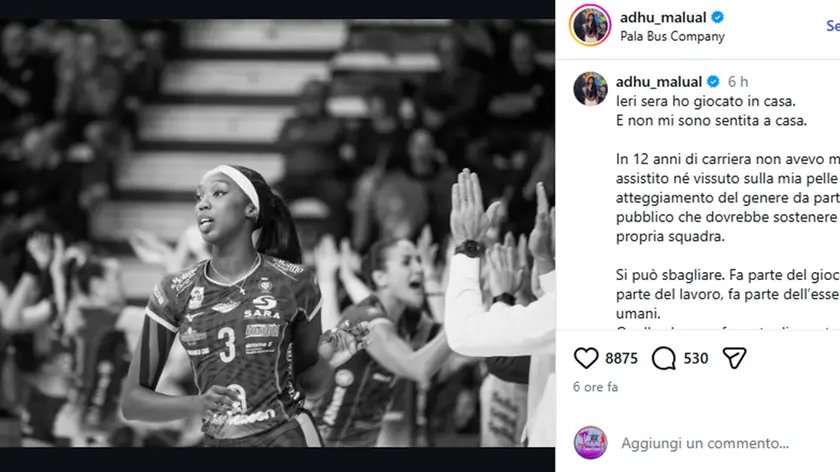
Task: Click the '6 h' time next to caption
Action: pyautogui.click(x=738, y=82)
